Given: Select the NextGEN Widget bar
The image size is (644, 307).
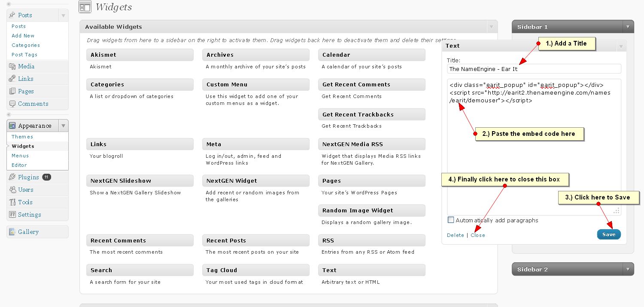Looking at the screenshot, I should click(256, 181).
